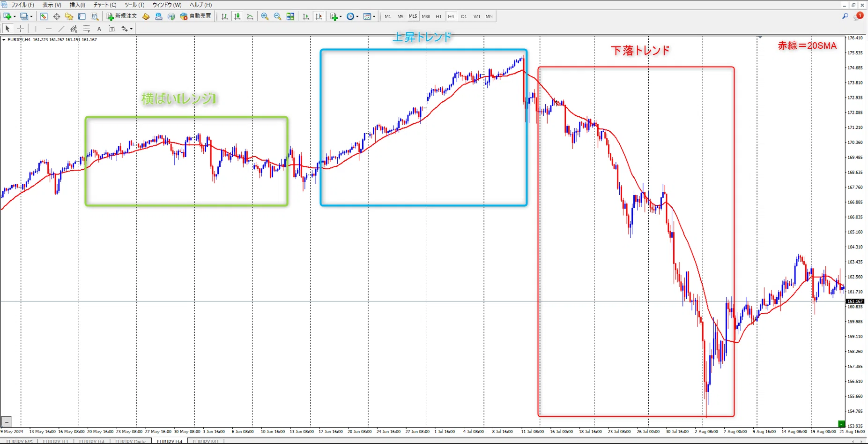
Task: Expand the templates dropdown
Action: (x=374, y=16)
